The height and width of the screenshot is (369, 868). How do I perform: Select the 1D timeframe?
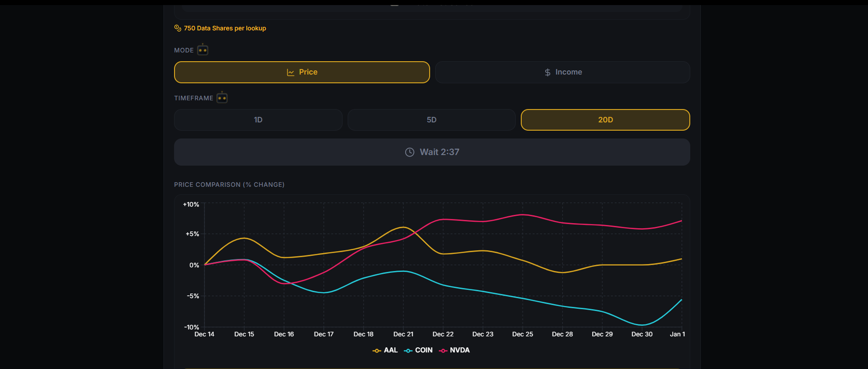(x=258, y=120)
